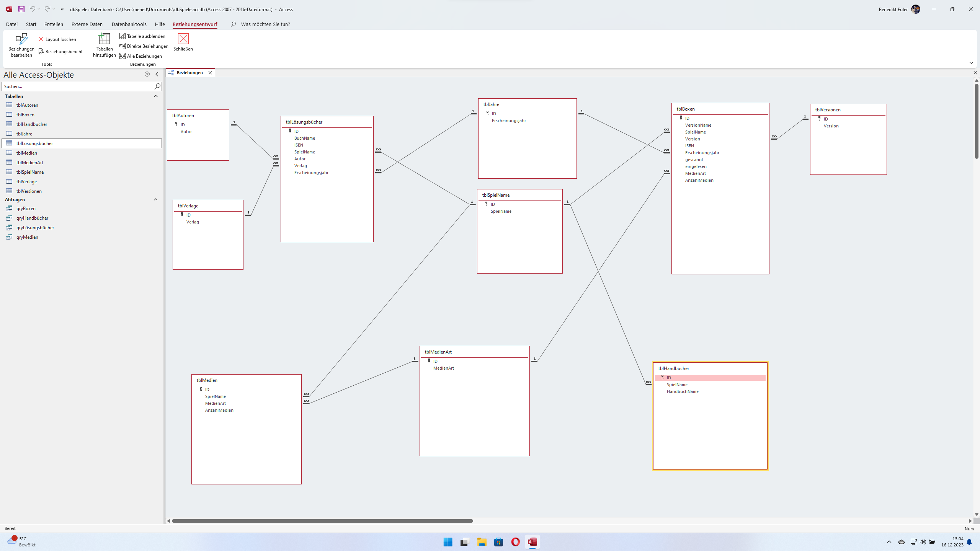Click the Tabellen hinzufügen icon
Viewport: 980px width, 551px height.
(104, 39)
